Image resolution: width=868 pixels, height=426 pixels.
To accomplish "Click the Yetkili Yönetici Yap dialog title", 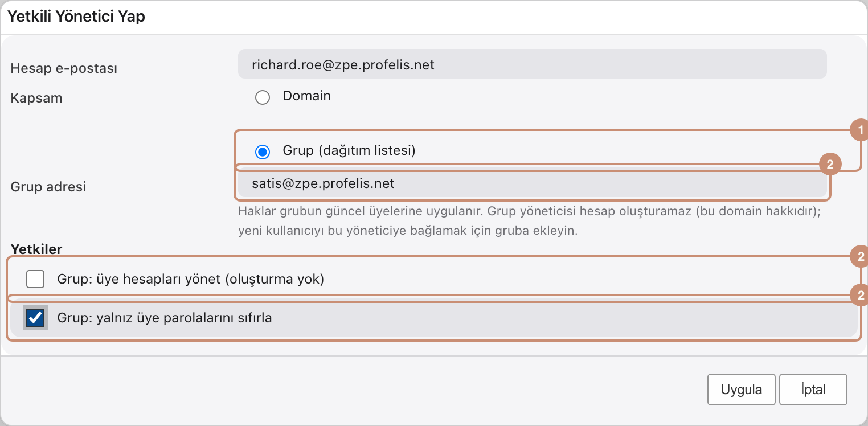I will pos(76,17).
